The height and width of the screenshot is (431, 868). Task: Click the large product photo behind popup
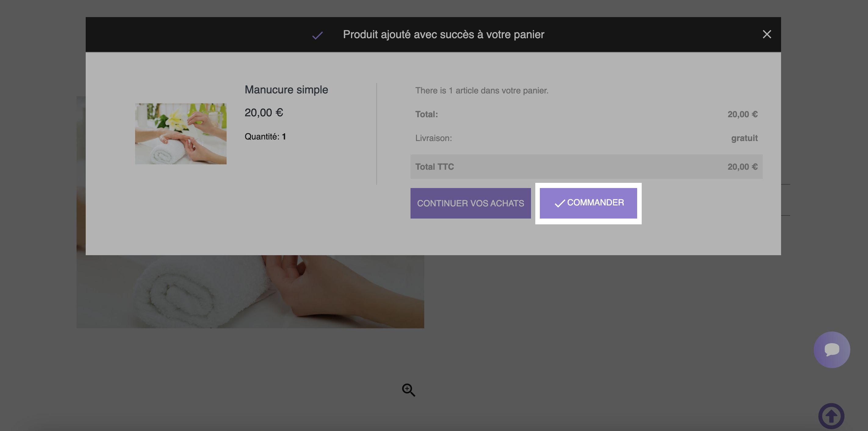coord(250,292)
